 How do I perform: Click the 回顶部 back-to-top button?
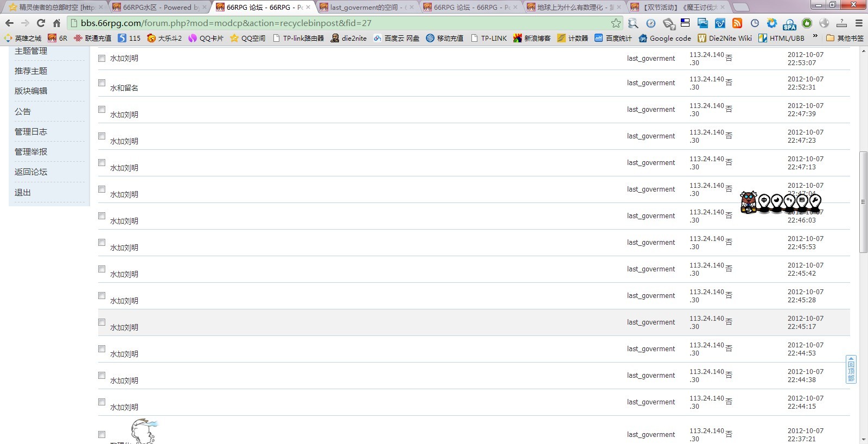pos(851,370)
